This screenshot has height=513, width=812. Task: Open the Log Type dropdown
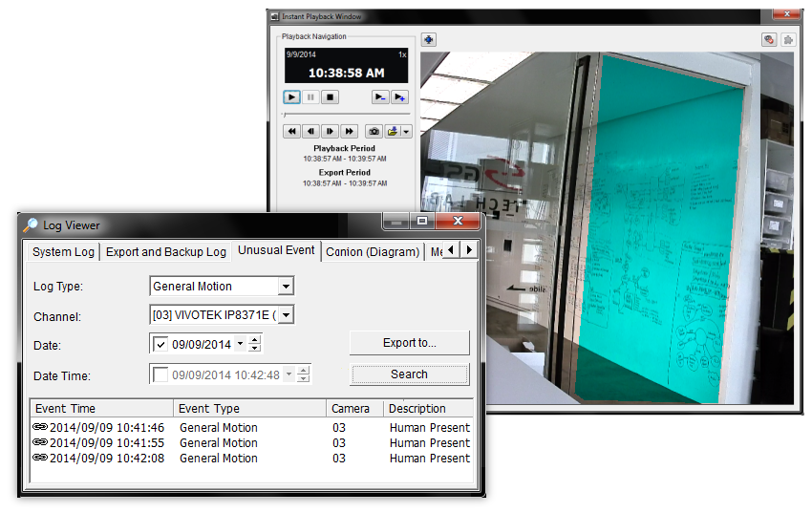click(285, 287)
